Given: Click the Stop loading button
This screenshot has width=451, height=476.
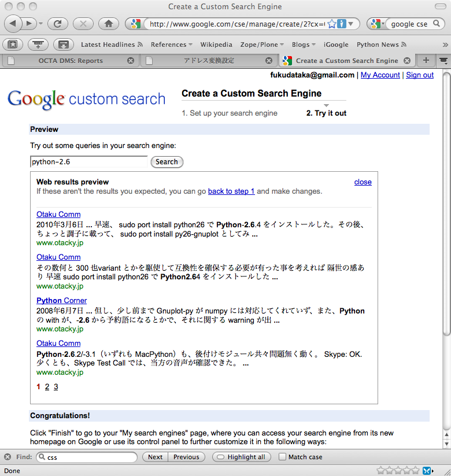Looking at the screenshot, I should [x=83, y=24].
